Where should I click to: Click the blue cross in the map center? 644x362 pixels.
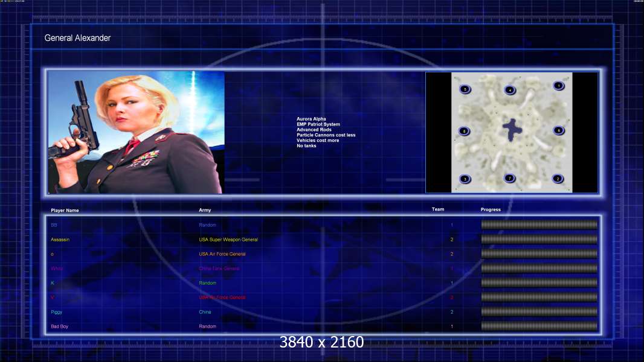[512, 130]
